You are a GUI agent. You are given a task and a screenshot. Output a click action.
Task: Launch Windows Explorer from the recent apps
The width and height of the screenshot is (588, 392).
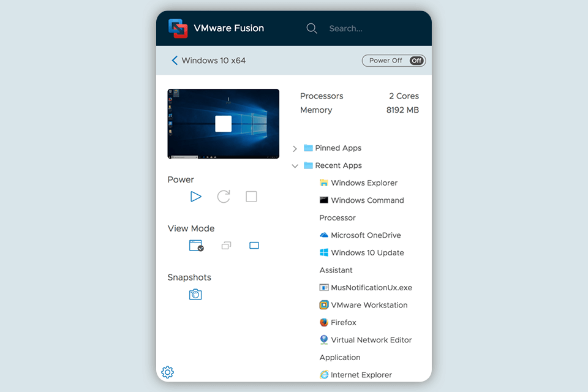click(358, 183)
